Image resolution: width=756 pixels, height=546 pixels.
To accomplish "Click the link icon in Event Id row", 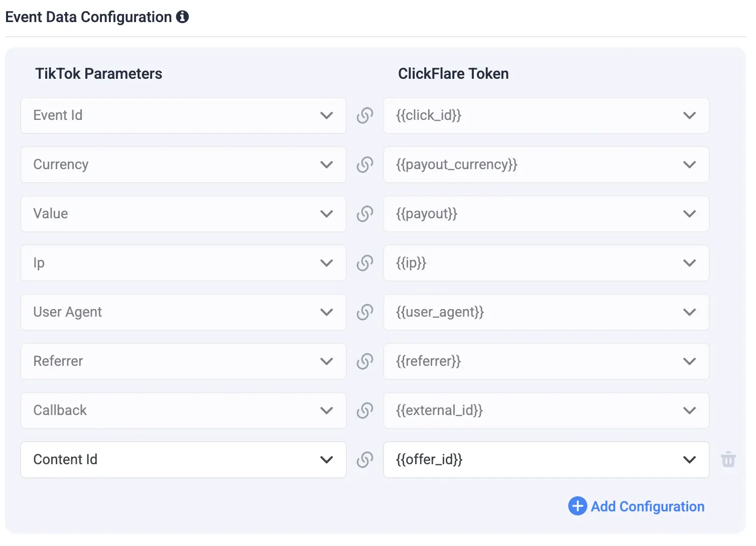I will click(365, 115).
